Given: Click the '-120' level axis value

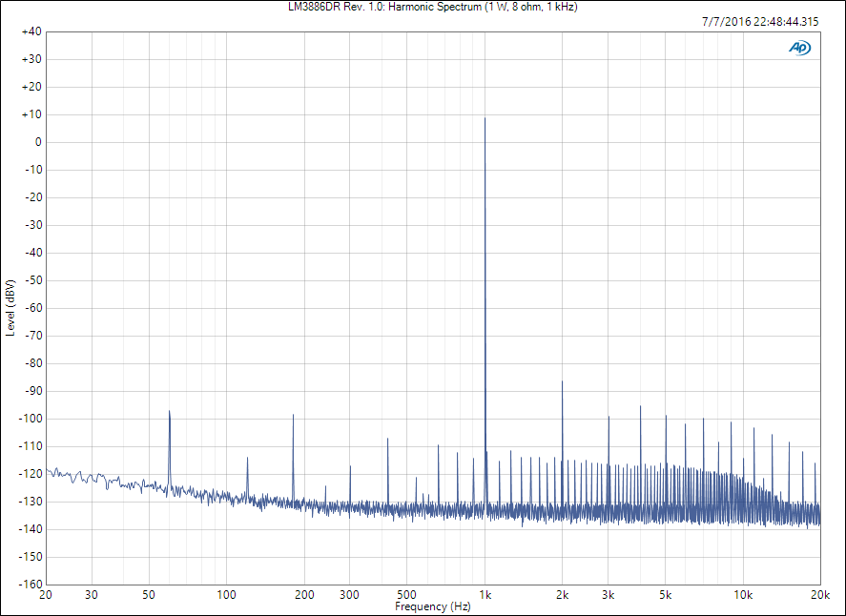Looking at the screenshot, I should (31, 474).
